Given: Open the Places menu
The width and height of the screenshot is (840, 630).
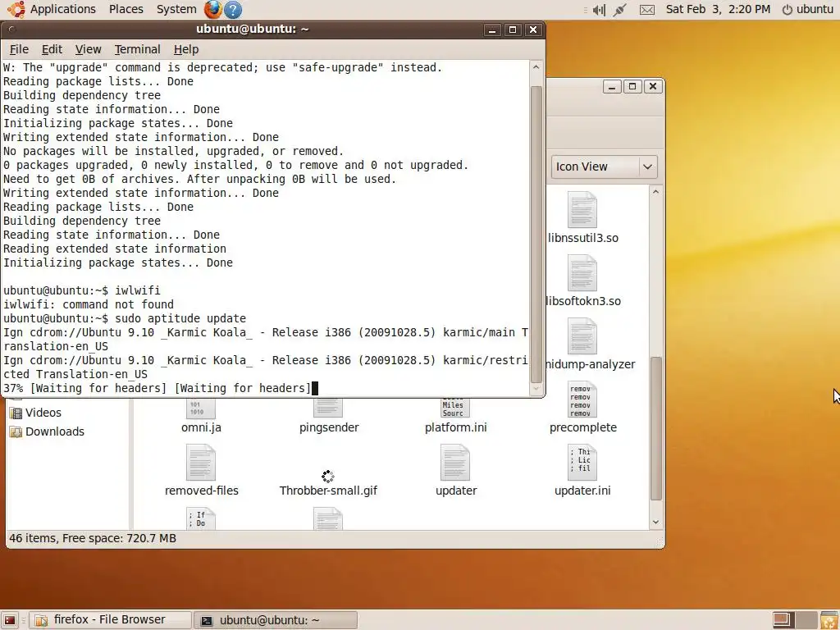Looking at the screenshot, I should point(126,9).
